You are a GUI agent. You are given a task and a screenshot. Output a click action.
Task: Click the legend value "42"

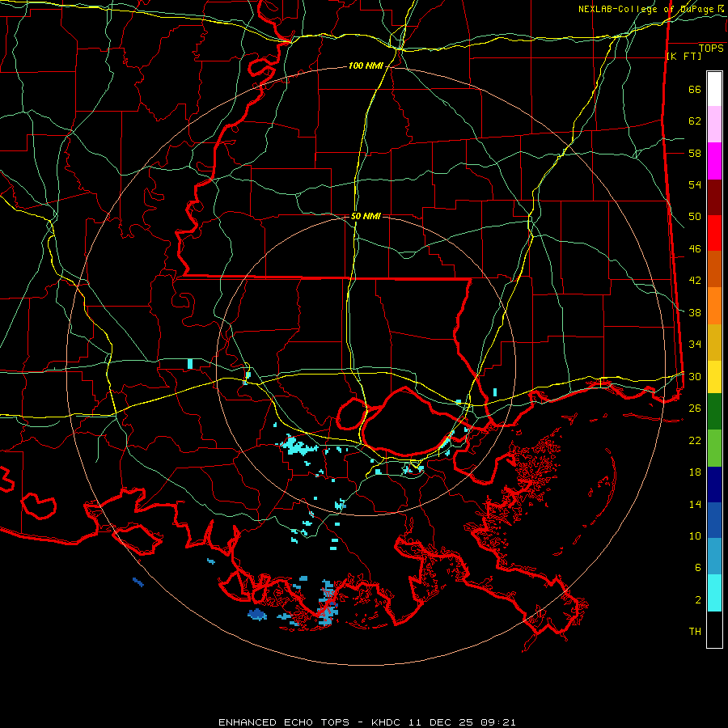(x=695, y=281)
